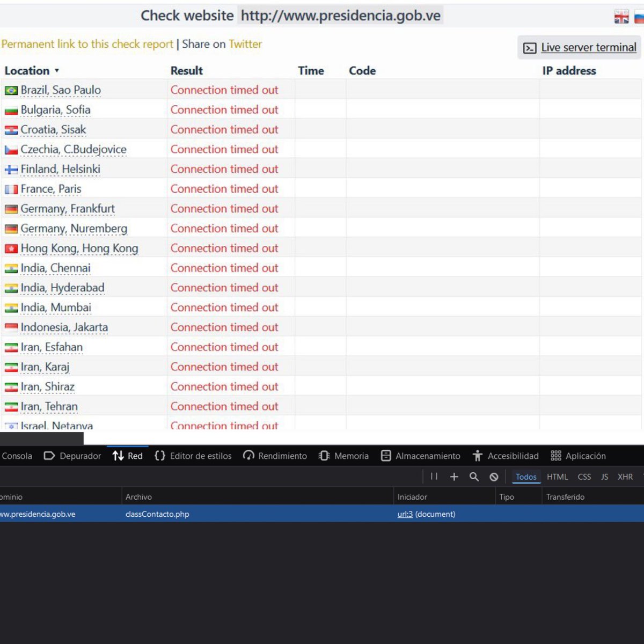
Task: Switch to the Consola devtools tab
Action: coord(17,456)
